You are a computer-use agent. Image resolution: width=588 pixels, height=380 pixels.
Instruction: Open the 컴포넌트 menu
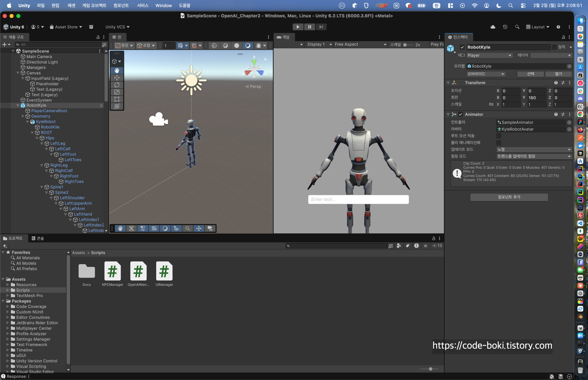[121, 5]
